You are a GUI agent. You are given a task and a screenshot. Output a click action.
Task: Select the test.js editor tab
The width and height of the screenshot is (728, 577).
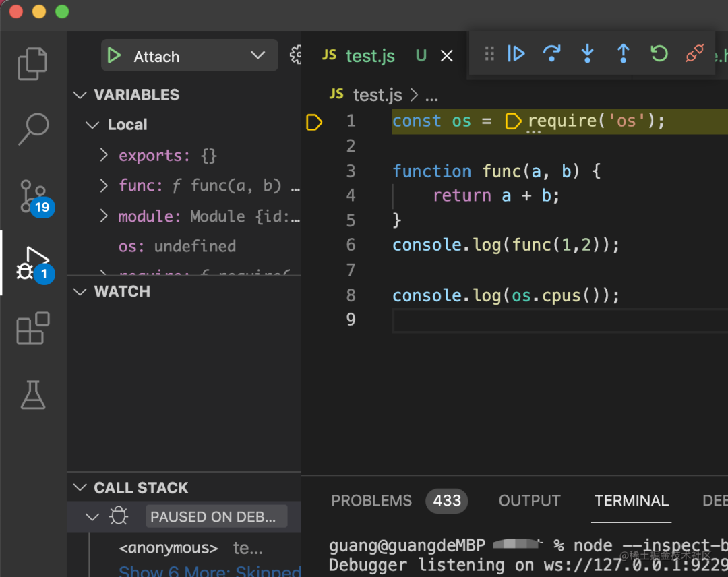tap(371, 56)
